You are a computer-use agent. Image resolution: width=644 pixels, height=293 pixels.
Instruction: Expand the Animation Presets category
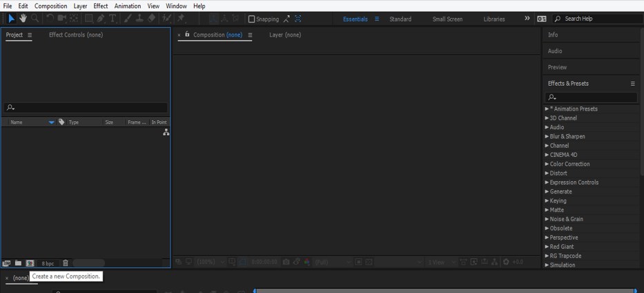[547, 109]
